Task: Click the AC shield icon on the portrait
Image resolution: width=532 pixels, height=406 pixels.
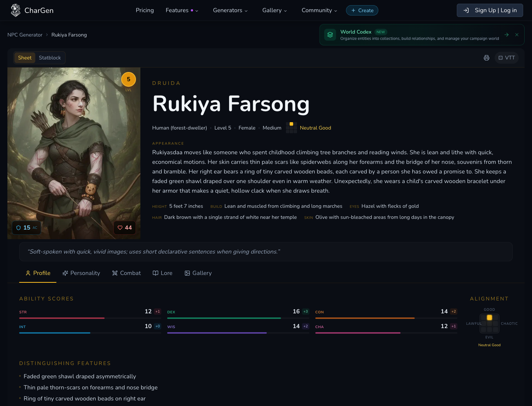Action: [x=18, y=228]
